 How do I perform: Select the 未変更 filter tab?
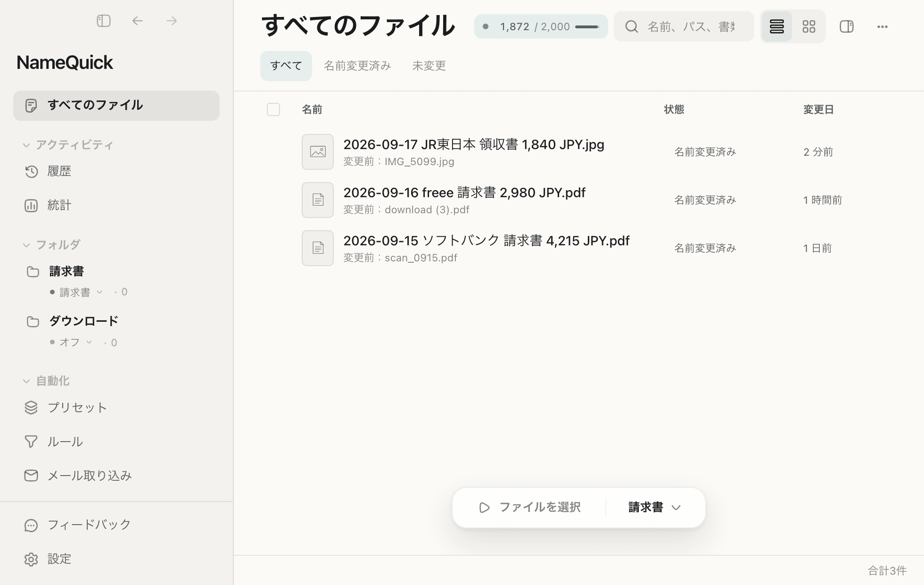click(429, 66)
